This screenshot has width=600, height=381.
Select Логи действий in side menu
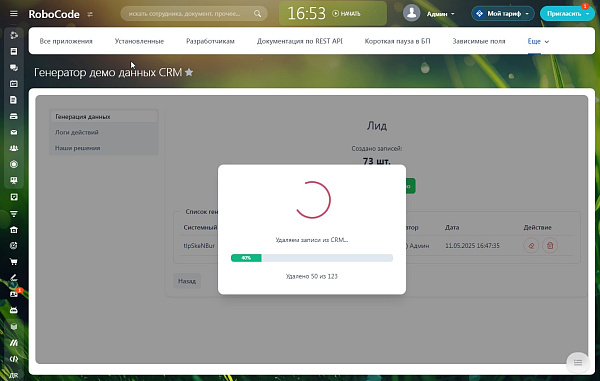pyautogui.click(x=77, y=132)
